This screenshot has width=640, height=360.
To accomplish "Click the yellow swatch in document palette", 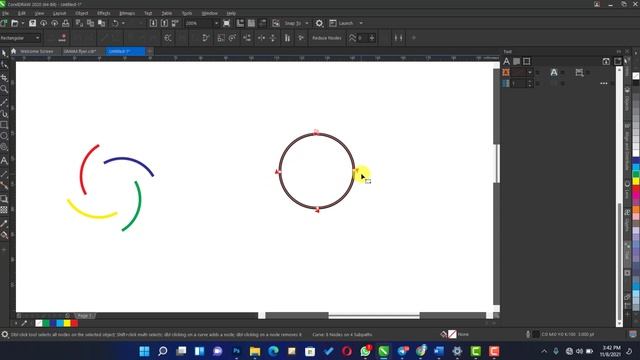I will coord(67,323).
